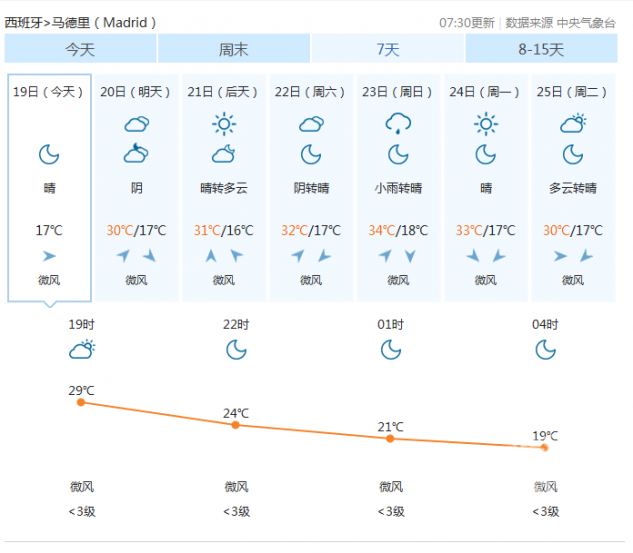Click the first wind arrow on 25日
The width and height of the screenshot is (633, 553).
(x=560, y=256)
